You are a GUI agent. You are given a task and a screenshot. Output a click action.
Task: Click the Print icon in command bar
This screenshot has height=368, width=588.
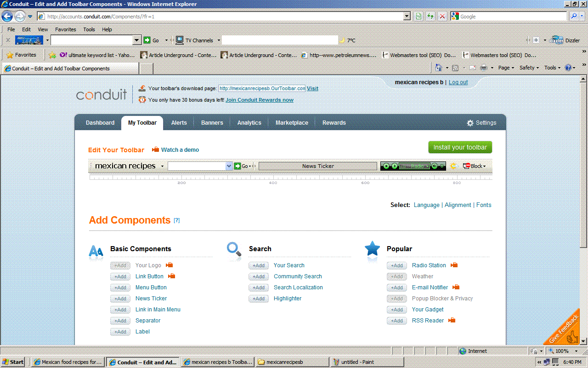[484, 68]
